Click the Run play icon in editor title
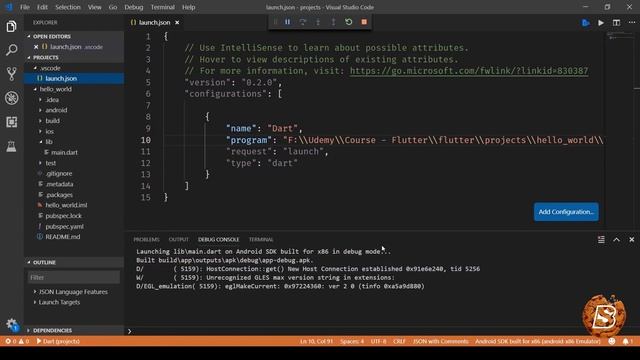Image resolution: width=640 pixels, height=360 pixels. 601,23
